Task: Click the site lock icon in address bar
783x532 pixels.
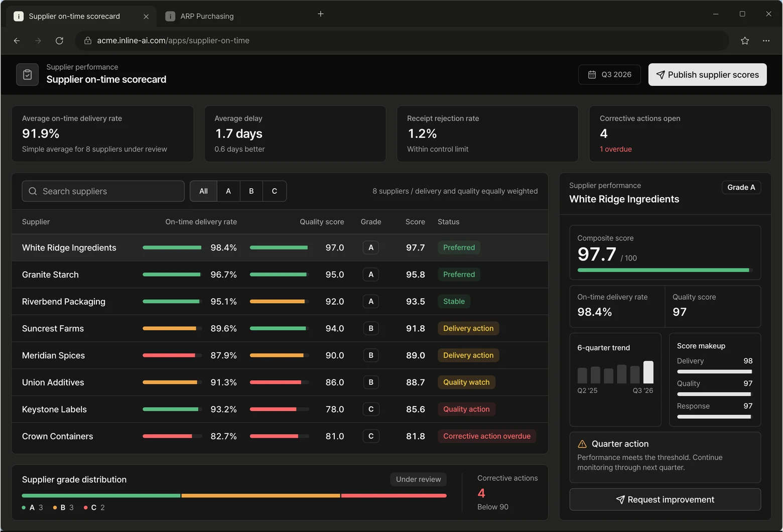Action: pos(88,41)
